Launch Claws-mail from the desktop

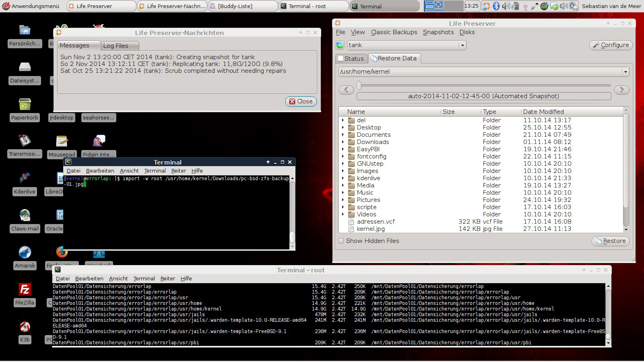click(x=25, y=215)
